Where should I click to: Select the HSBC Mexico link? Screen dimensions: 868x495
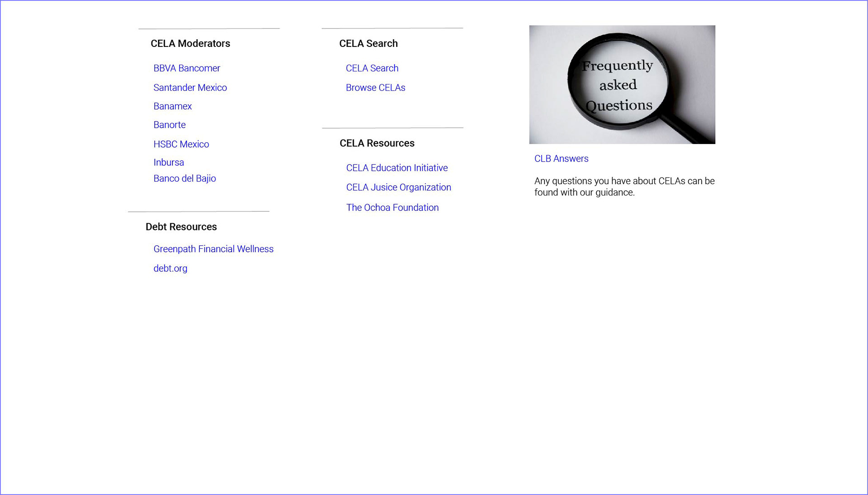(x=181, y=144)
